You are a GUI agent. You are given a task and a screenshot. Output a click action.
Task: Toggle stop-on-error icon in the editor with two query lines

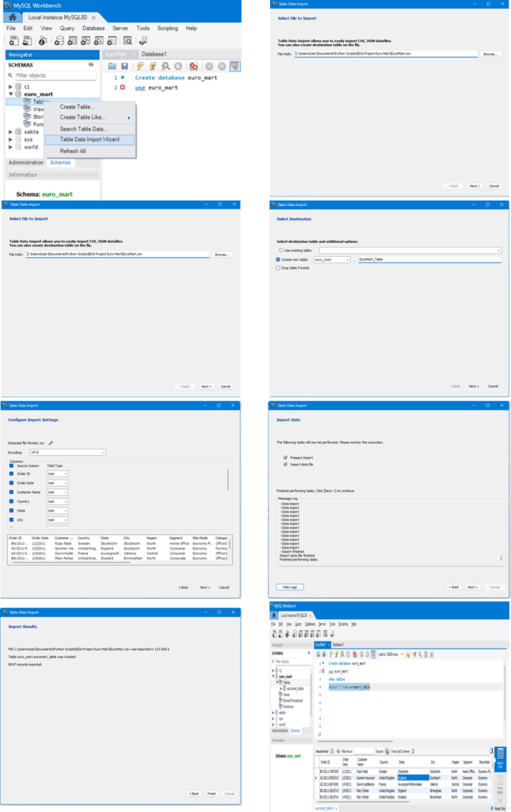click(x=193, y=67)
